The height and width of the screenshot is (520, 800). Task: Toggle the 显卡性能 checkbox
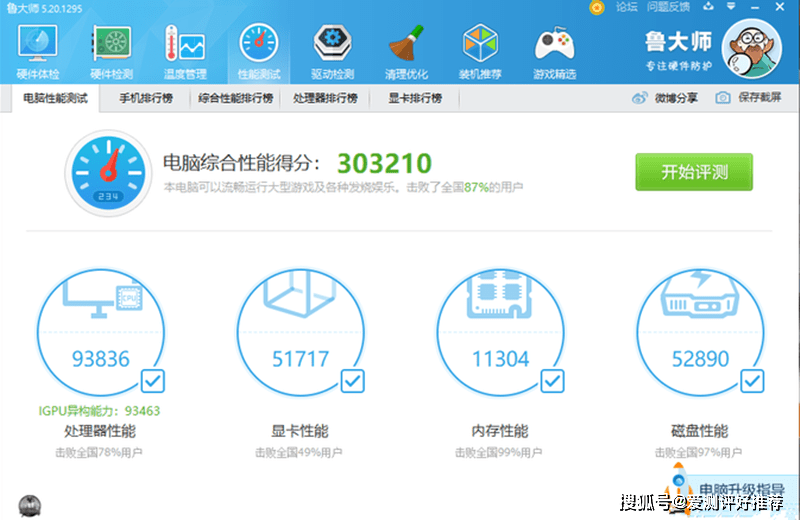point(353,381)
